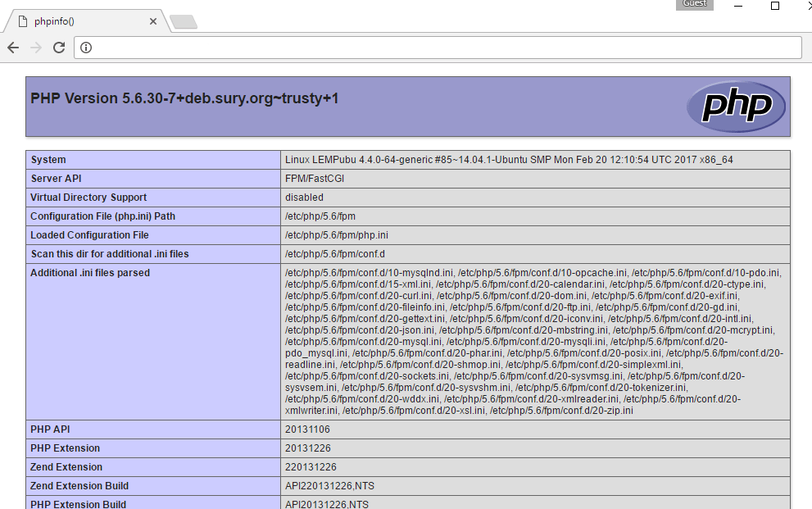Click the PHP logo in the header
812x509 pixels.
coord(736,107)
